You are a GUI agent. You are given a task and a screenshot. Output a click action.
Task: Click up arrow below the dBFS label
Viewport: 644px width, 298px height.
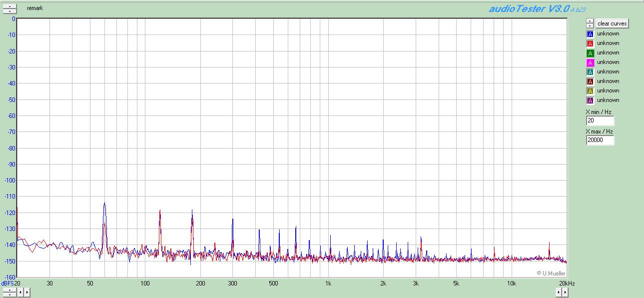tap(9, 289)
